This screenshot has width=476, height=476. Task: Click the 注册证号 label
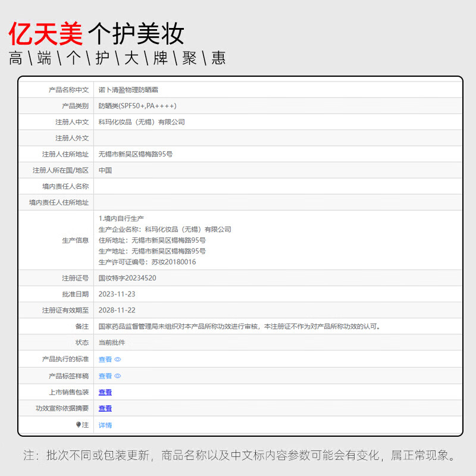[x=76, y=278]
